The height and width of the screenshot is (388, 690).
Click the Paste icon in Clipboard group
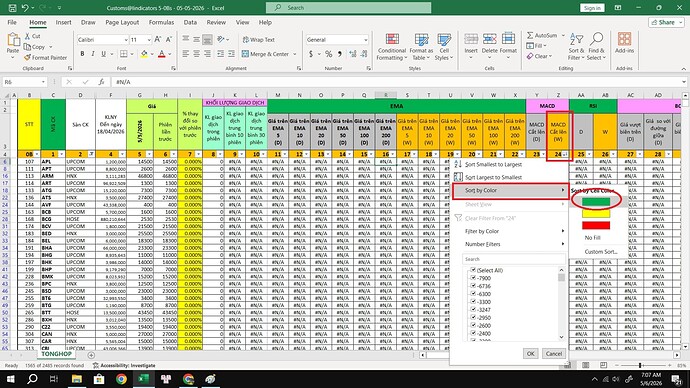coord(13,40)
